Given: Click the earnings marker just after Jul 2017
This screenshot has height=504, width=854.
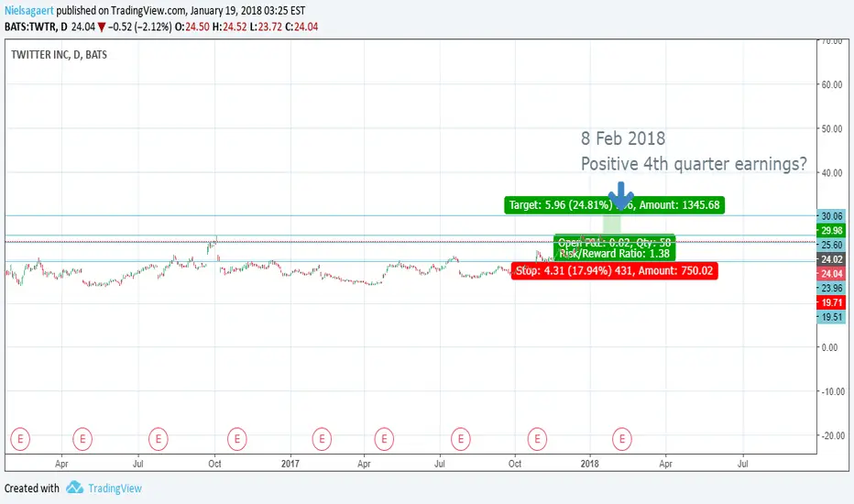Looking at the screenshot, I should 461,439.
